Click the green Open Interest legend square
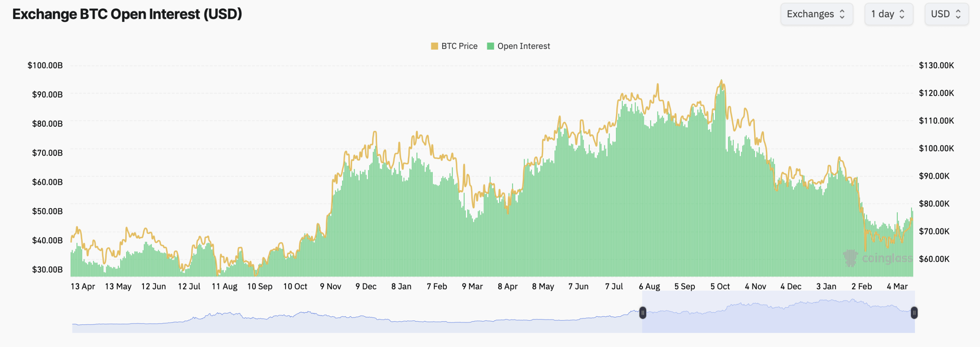 pos(491,46)
